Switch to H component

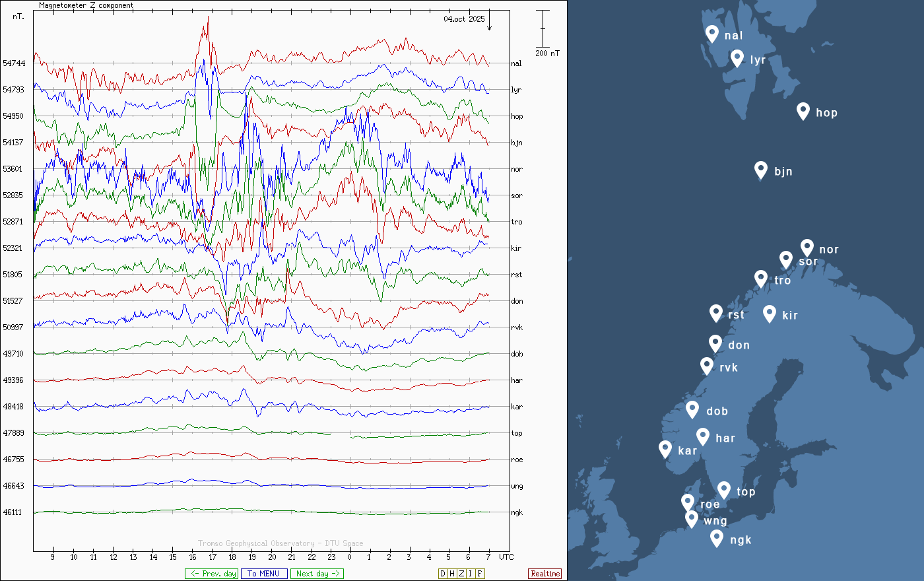pyautogui.click(x=452, y=574)
